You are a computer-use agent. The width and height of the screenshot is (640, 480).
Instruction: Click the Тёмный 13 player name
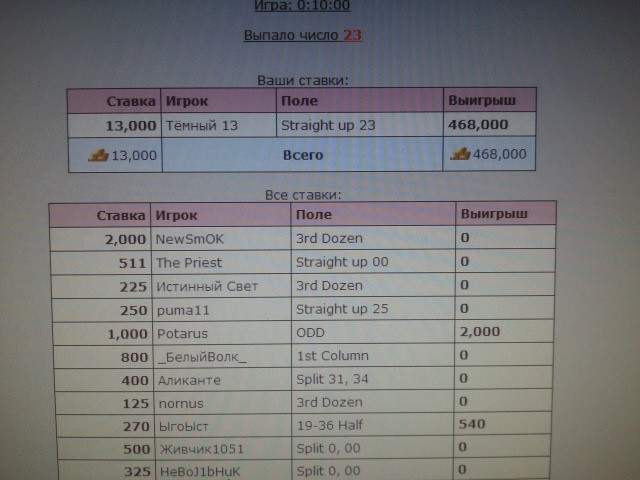(202, 125)
